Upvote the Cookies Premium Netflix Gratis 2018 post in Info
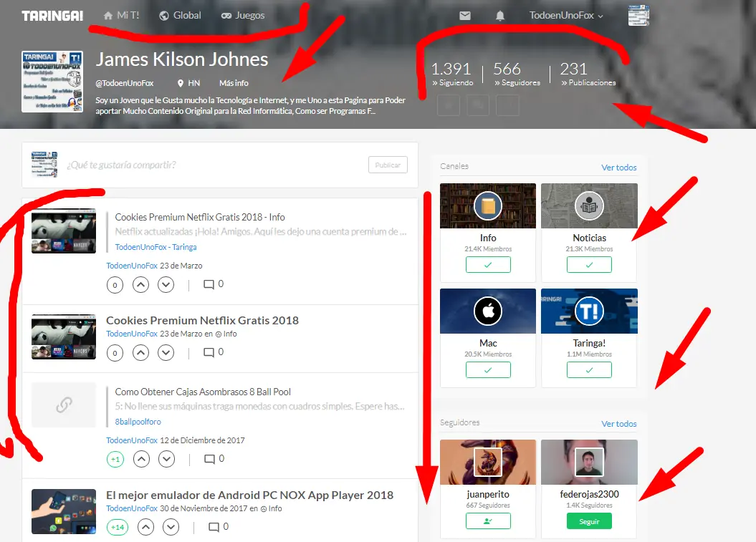Viewport: 756px width, 542px height. 140,353
